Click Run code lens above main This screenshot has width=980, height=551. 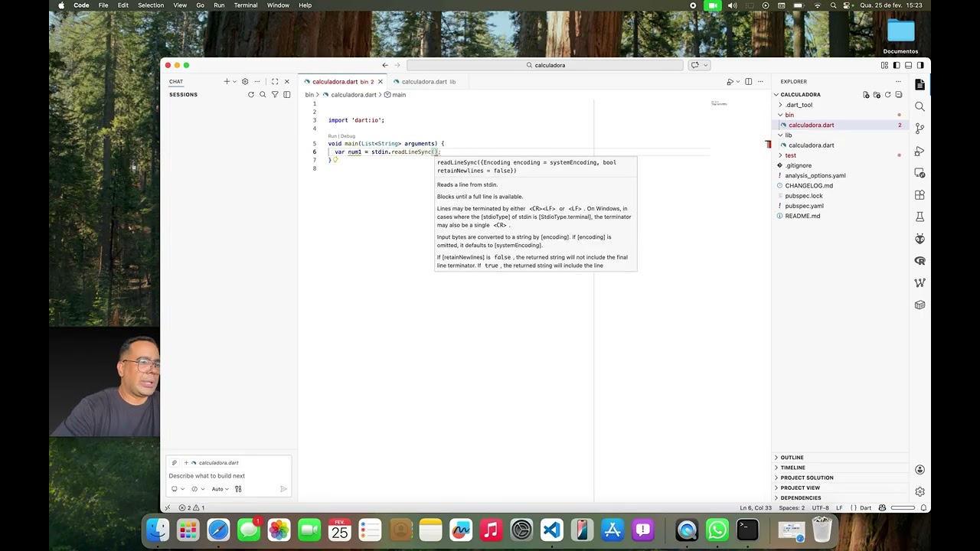pos(332,136)
